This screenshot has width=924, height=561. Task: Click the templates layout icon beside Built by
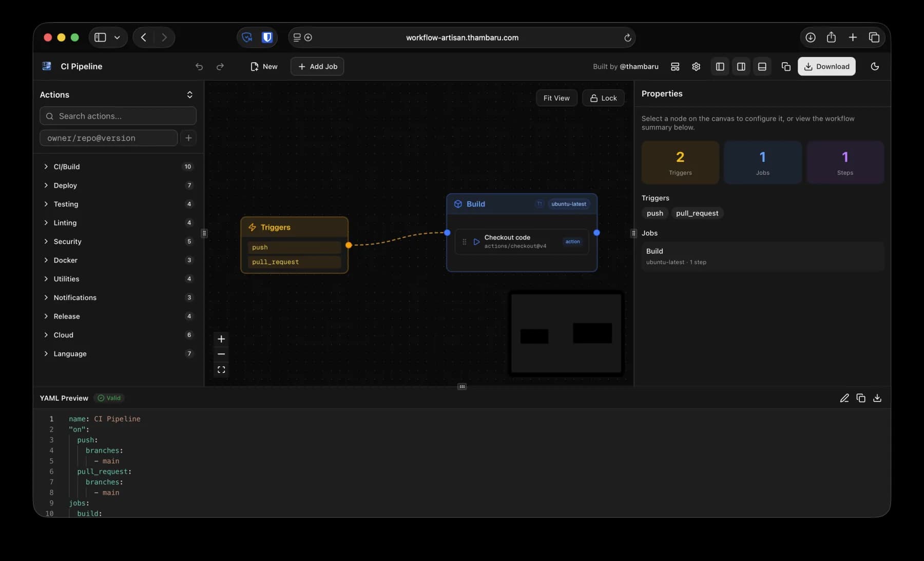pyautogui.click(x=675, y=67)
